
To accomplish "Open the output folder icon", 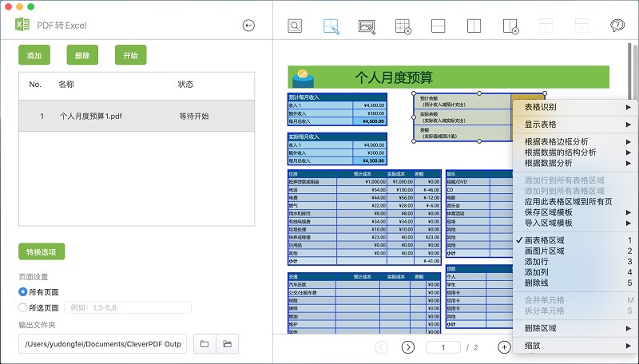I will pos(228,344).
